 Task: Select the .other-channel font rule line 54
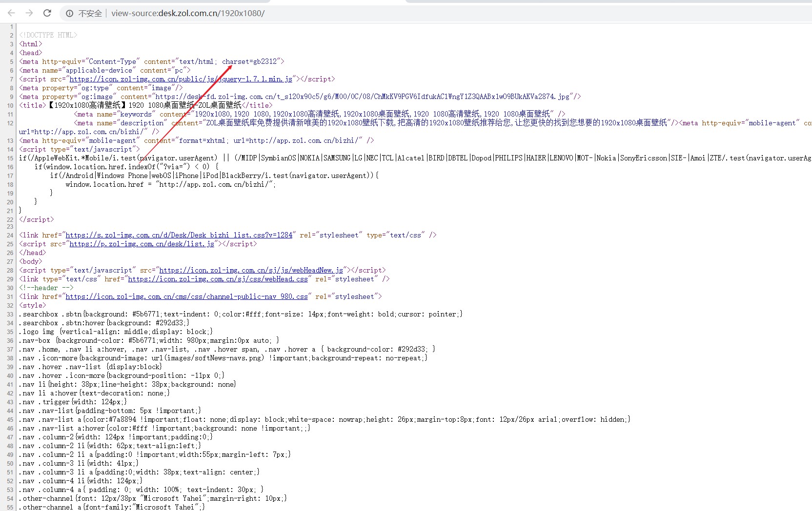pyautogui.click(x=153, y=498)
